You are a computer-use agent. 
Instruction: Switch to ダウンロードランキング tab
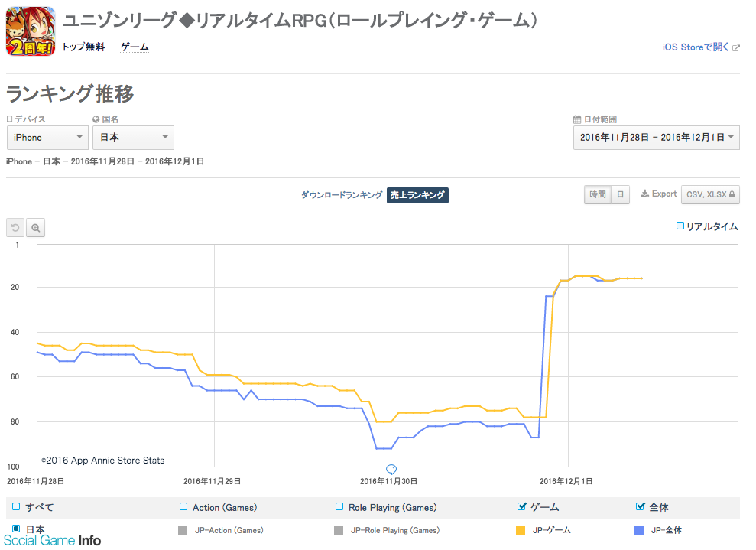(x=342, y=195)
